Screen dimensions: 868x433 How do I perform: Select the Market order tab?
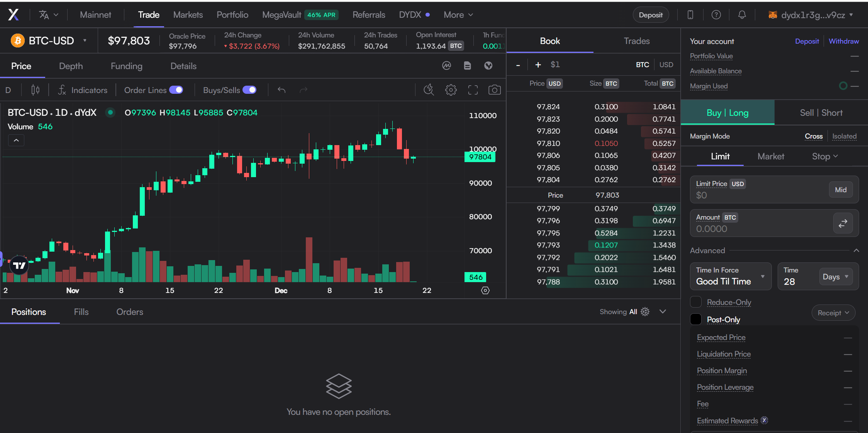[771, 156]
